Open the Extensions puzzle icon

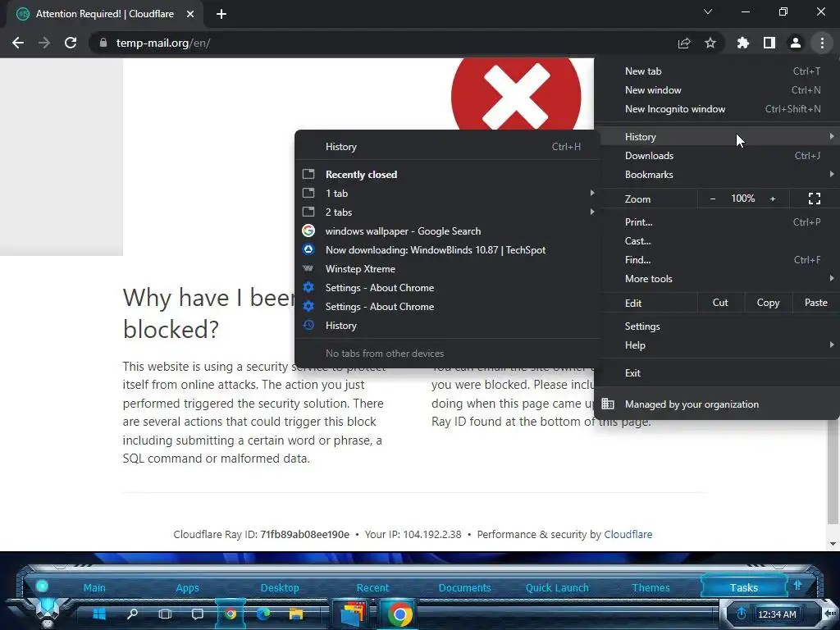pyautogui.click(x=743, y=43)
